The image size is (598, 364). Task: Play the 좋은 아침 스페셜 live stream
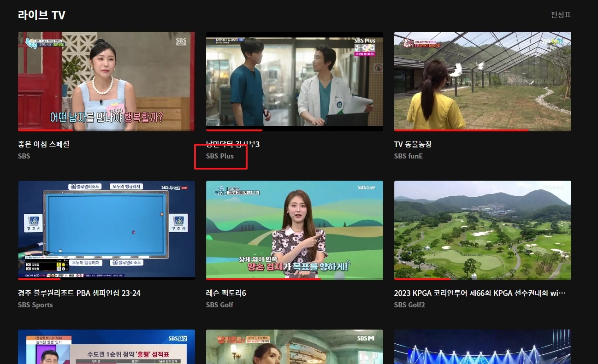(x=106, y=82)
